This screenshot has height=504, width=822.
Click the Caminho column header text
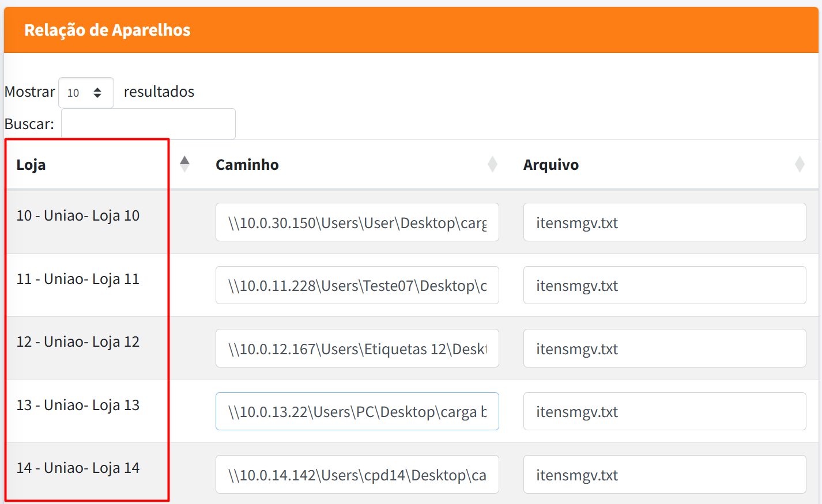[247, 165]
